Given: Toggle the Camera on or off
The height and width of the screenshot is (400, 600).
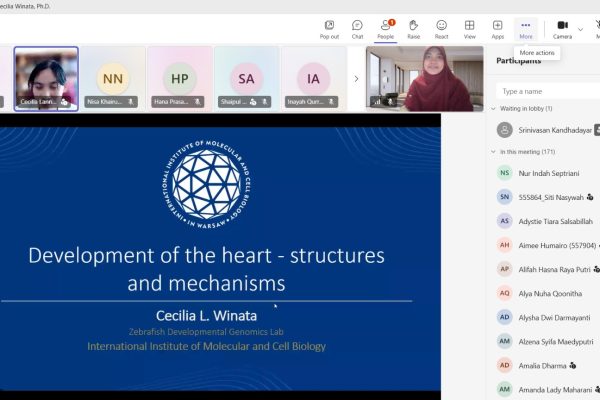Looking at the screenshot, I should coord(562,29).
